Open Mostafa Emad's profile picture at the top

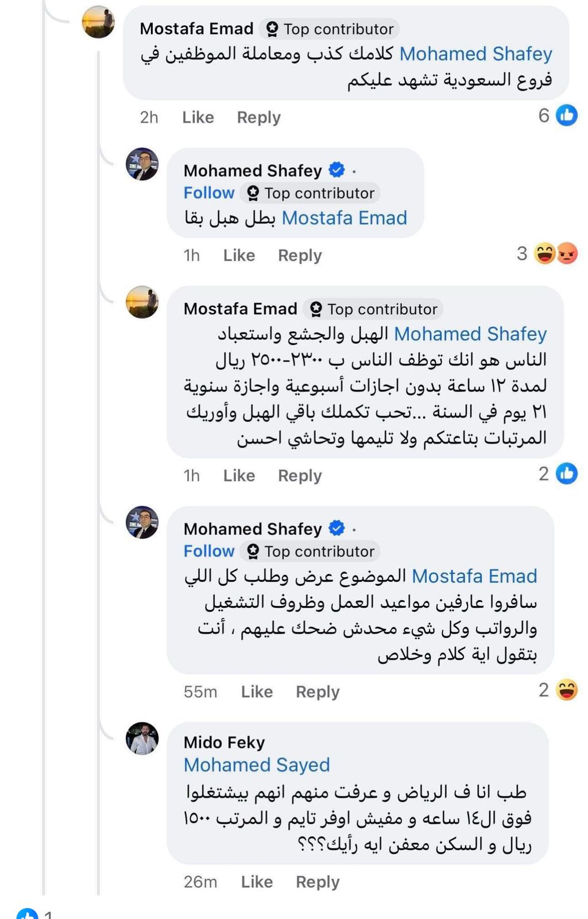tap(98, 22)
